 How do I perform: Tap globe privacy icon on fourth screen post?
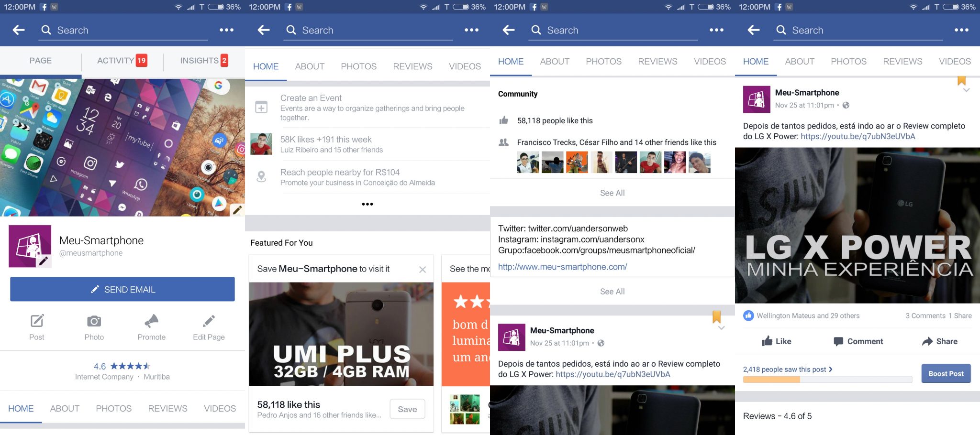click(x=846, y=106)
